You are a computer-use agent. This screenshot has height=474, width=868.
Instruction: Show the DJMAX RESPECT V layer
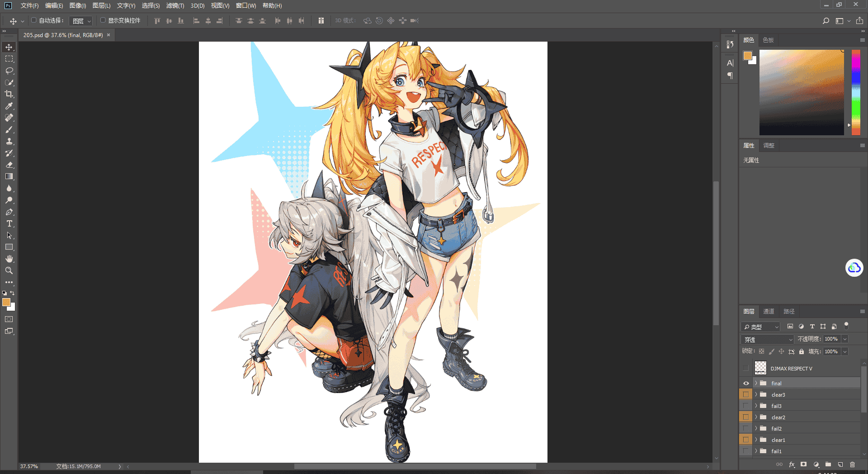coord(746,368)
